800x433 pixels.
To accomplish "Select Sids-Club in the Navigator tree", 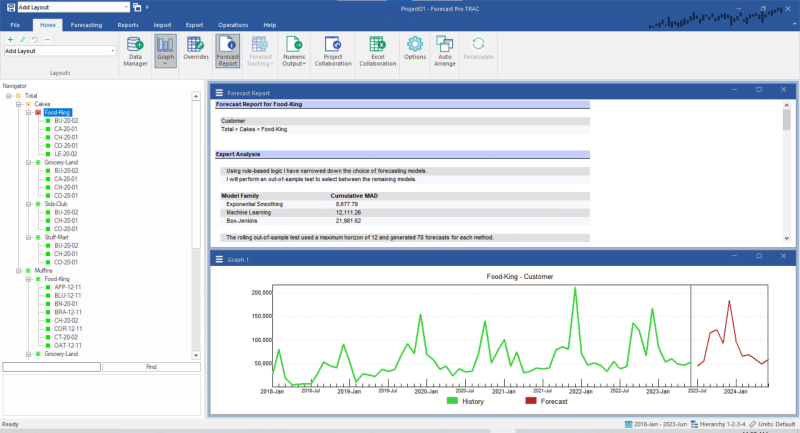I will click(x=56, y=204).
